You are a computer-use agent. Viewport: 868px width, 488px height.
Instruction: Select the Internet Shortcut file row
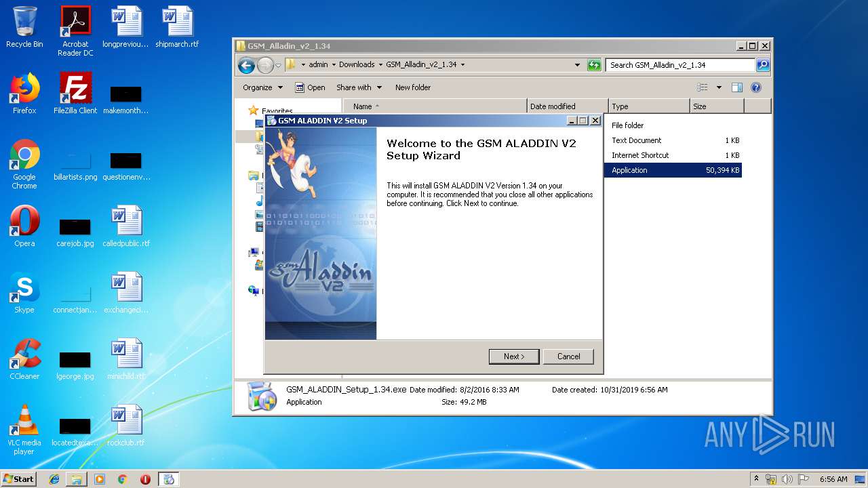point(673,155)
